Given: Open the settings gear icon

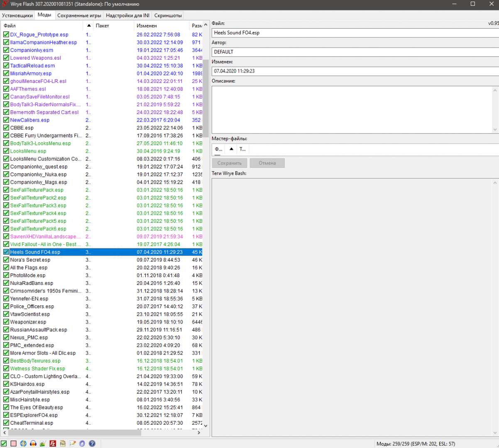Looking at the screenshot, I should [82, 443].
